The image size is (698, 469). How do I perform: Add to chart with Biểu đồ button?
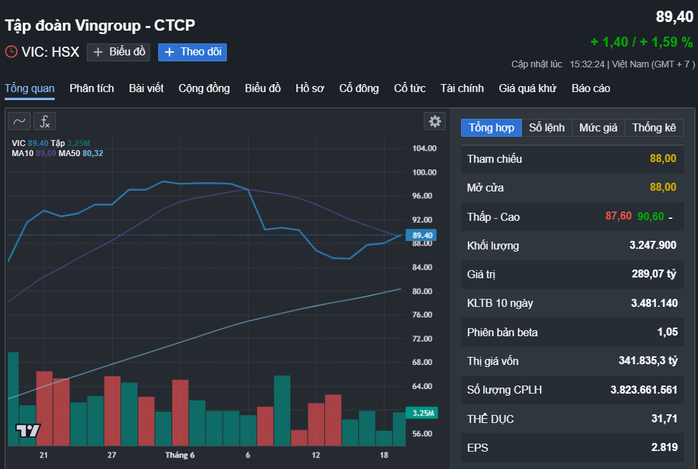118,52
